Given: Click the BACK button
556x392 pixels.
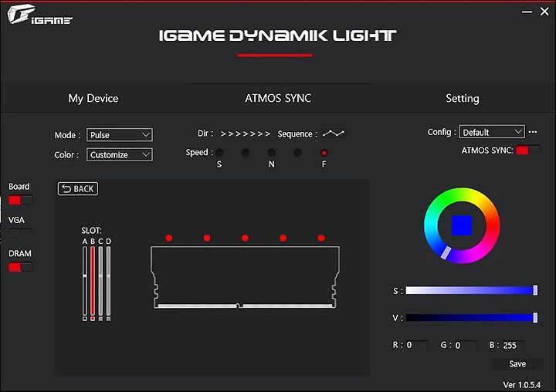Looking at the screenshot, I should click(78, 188).
